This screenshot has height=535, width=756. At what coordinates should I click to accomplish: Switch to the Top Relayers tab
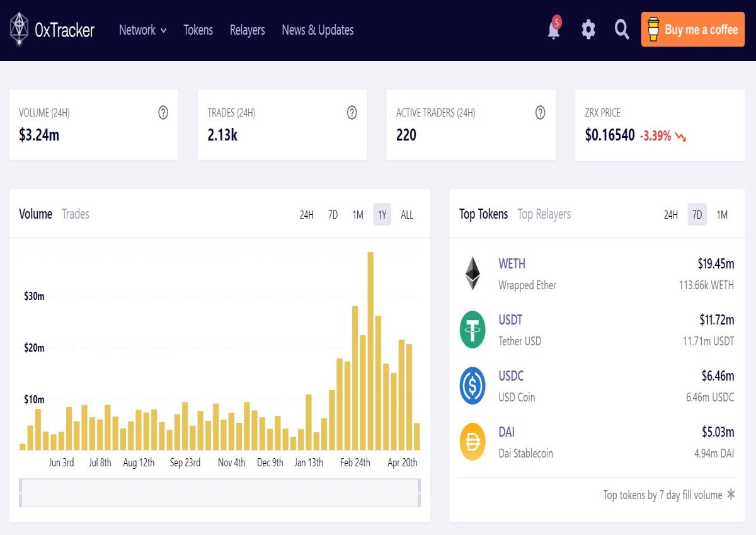(x=544, y=214)
